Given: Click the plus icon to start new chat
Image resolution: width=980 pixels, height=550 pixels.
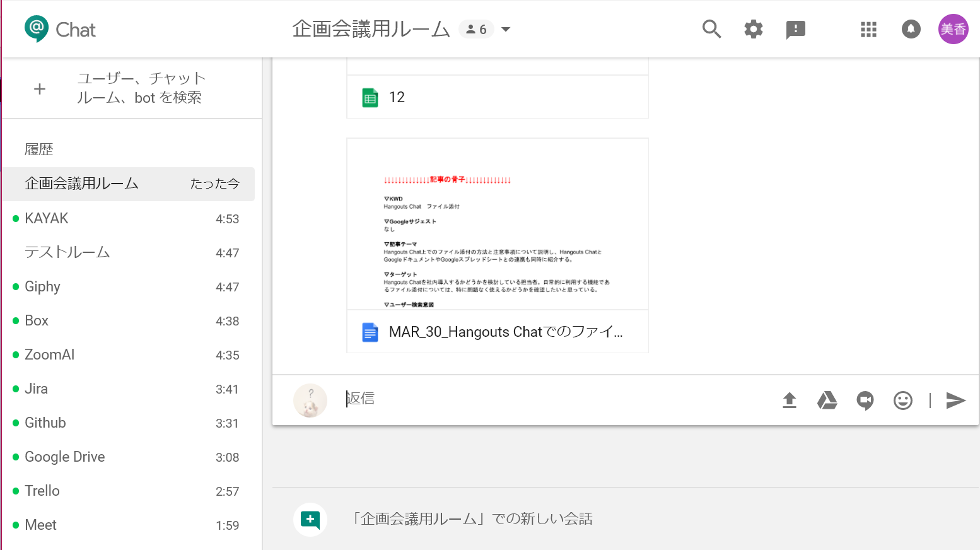Looking at the screenshot, I should pyautogui.click(x=40, y=89).
